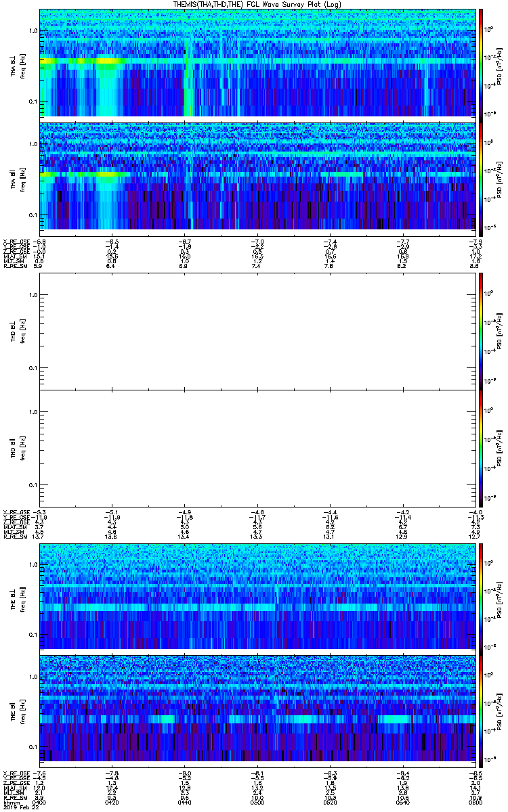Screen dimensions: 508x812
Task: Click X_RE_GSE row label under THE panels
Action: [16, 773]
